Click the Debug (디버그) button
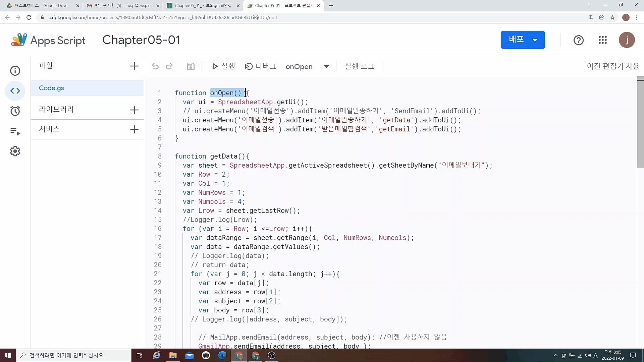644x362 pixels. [261, 66]
